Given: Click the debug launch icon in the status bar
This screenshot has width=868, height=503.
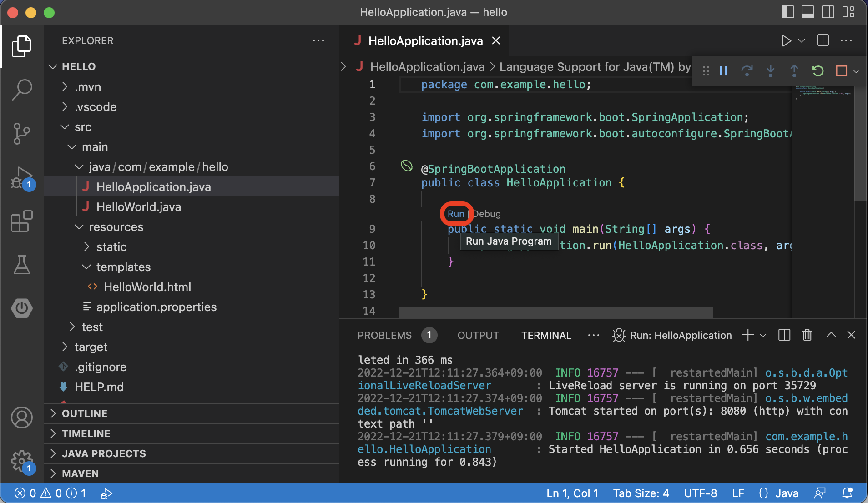Looking at the screenshot, I should coord(106,493).
